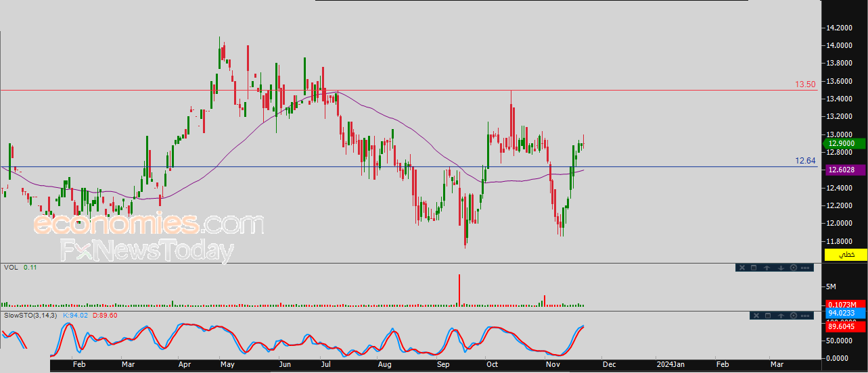868x373 pixels.
Task: Click the 2024Jan label on time axis
Action: (x=672, y=364)
